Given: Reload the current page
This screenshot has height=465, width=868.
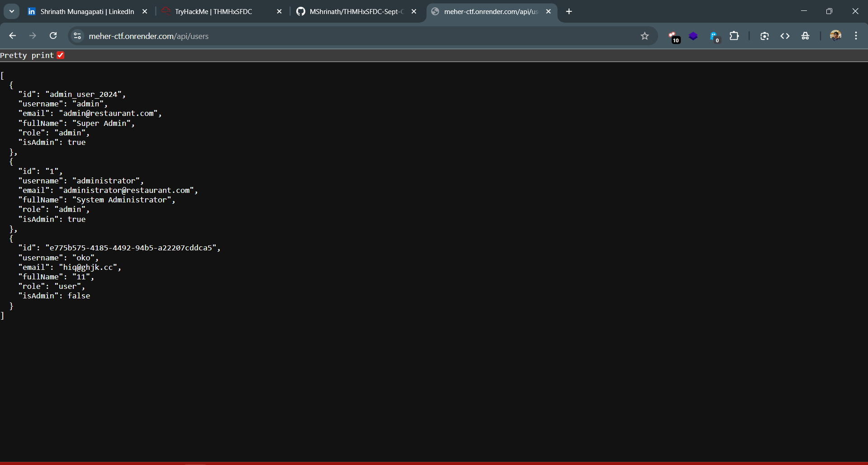Looking at the screenshot, I should (x=53, y=36).
